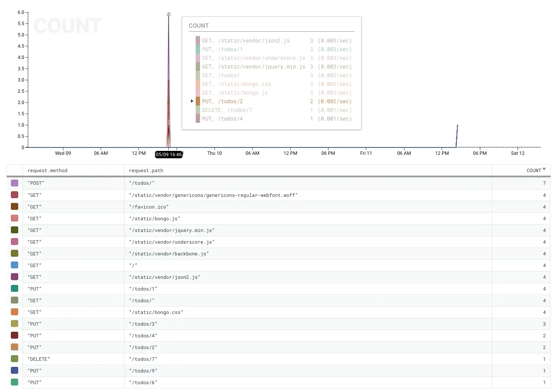Click the request.path column header
The image size is (558, 392).
pyautogui.click(x=146, y=170)
